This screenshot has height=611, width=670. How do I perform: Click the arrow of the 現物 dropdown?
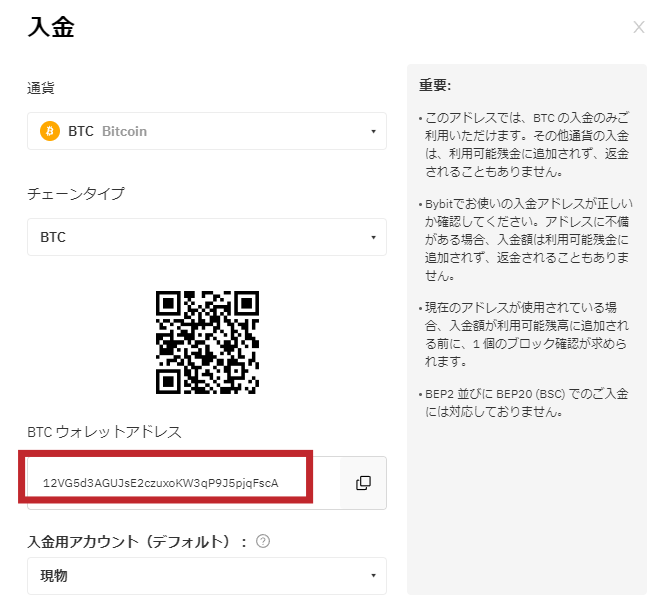[x=373, y=576]
